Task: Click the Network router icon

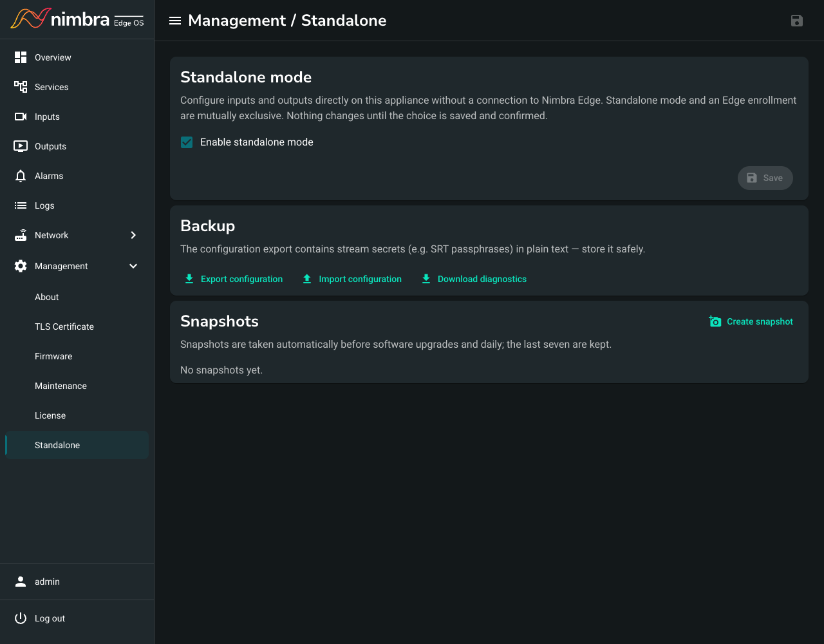Action: [x=21, y=235]
